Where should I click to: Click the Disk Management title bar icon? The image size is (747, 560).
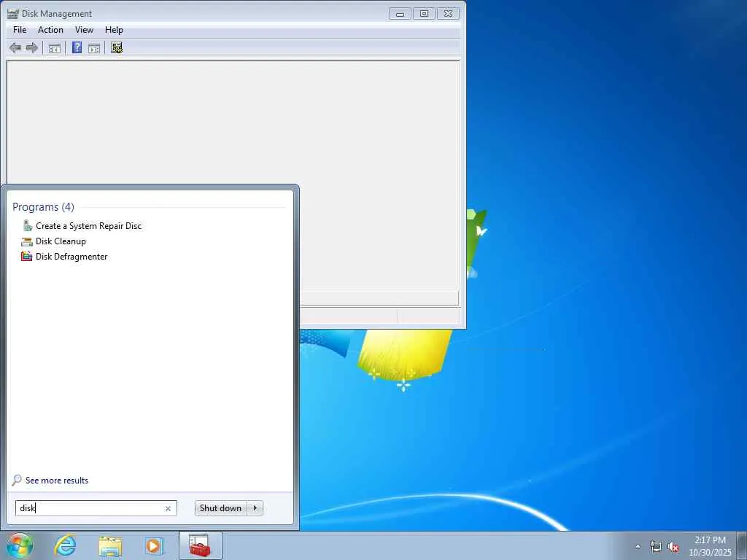(x=13, y=13)
